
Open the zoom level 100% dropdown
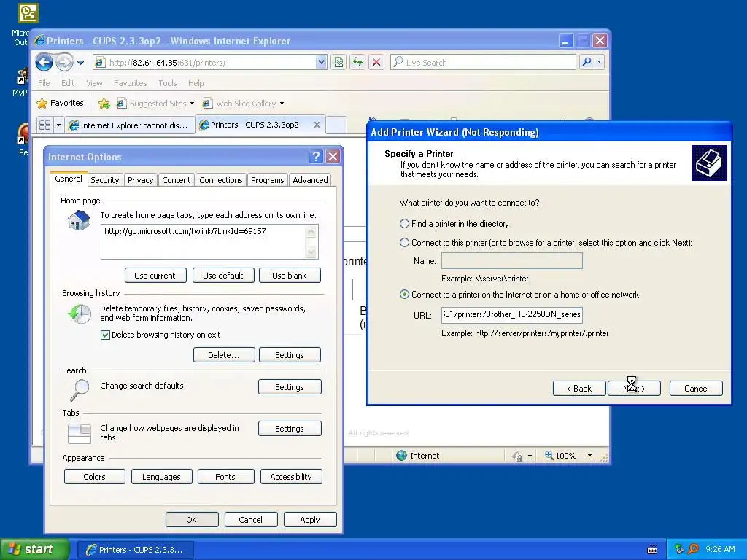[589, 455]
